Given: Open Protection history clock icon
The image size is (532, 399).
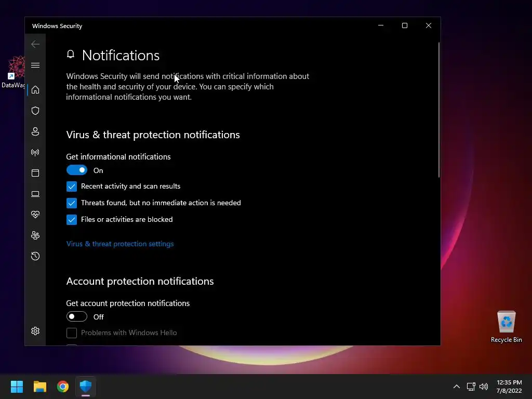Looking at the screenshot, I should point(35,256).
